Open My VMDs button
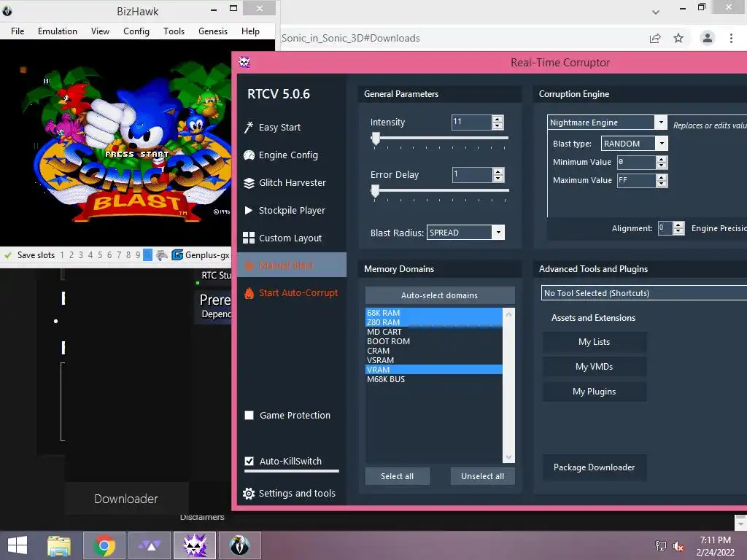This screenshot has height=560, width=747. coord(594,367)
